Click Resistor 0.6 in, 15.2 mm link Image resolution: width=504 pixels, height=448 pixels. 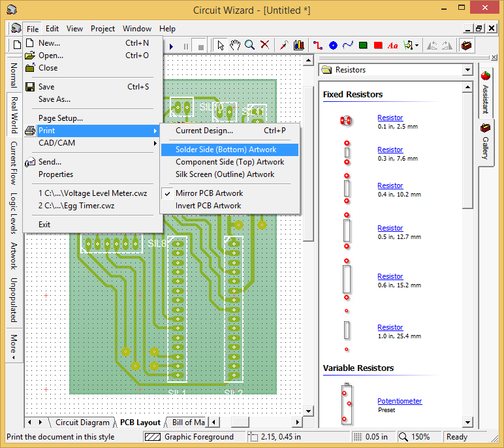click(x=390, y=276)
